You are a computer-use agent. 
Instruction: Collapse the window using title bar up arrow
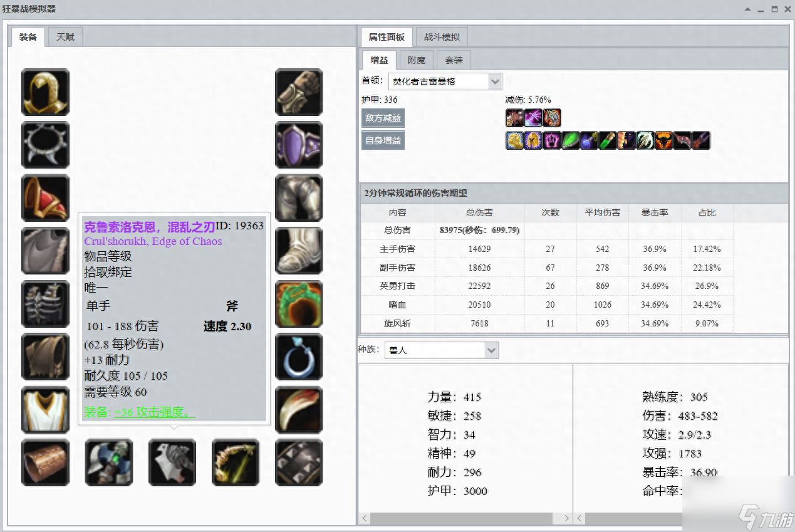pos(747,9)
